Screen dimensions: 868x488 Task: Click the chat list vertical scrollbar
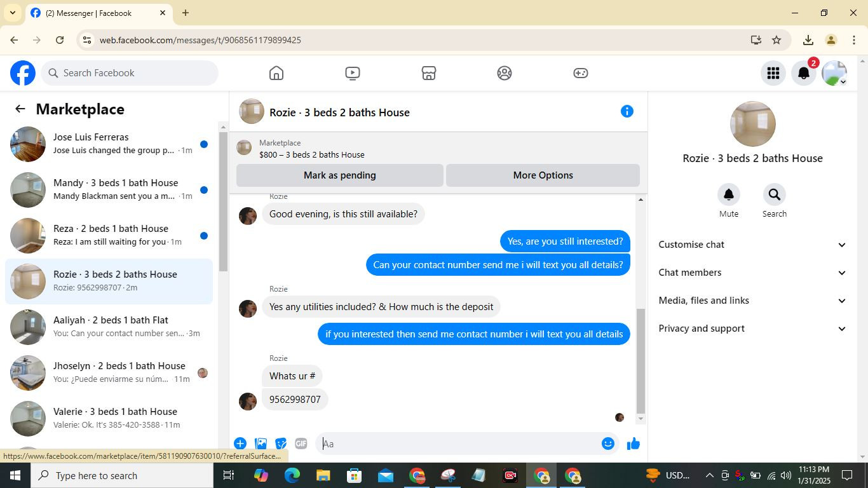tap(223, 202)
